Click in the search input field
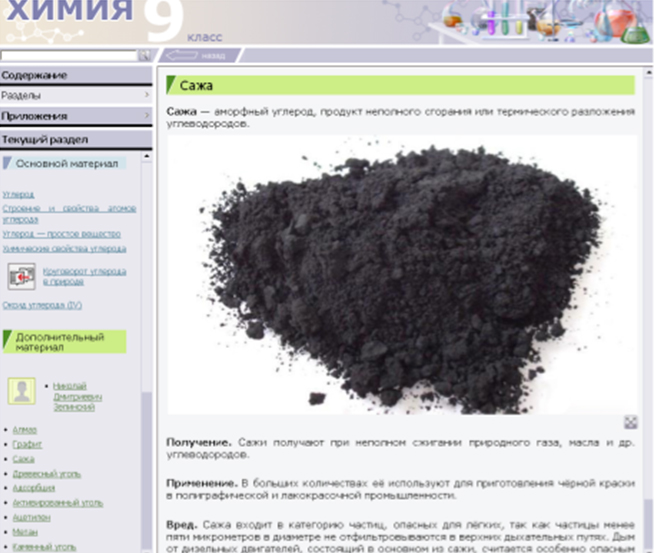Viewport: 654px width, 553px height. tap(68, 55)
